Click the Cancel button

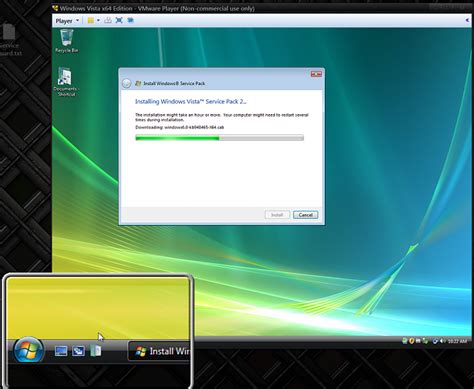[305, 215]
